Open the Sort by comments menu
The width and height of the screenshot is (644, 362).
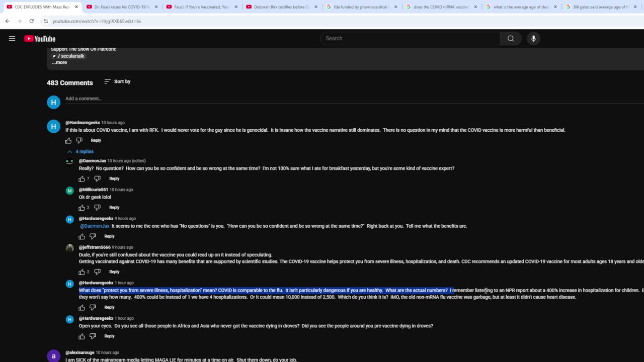click(117, 81)
